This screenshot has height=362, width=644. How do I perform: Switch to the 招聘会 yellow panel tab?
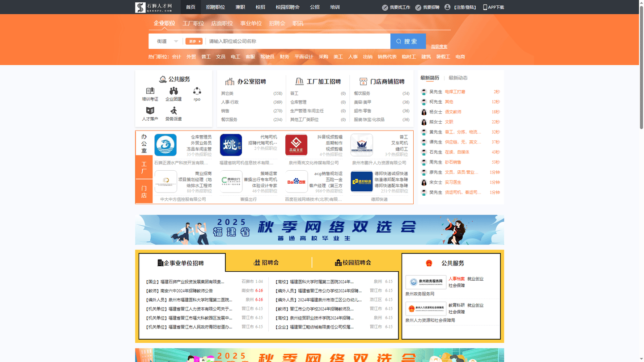[x=267, y=262]
